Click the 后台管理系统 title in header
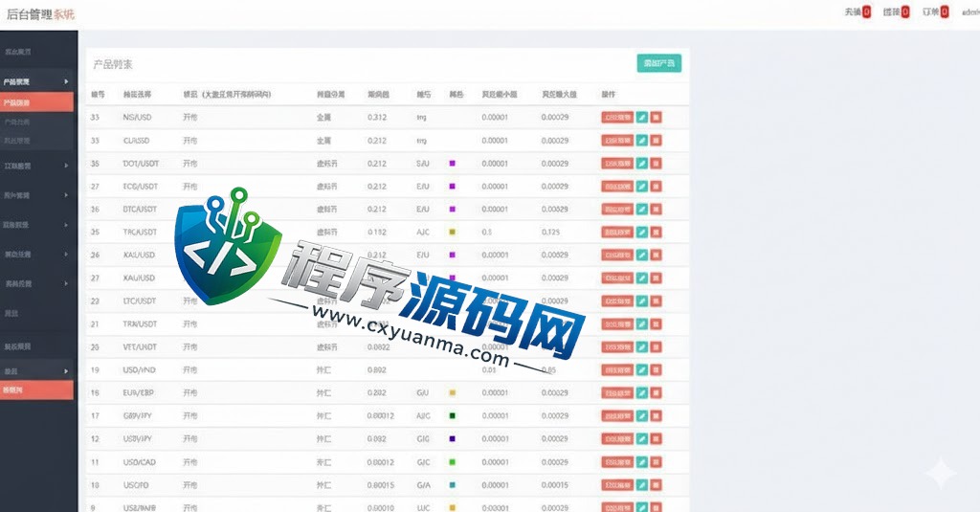Viewport: 980px width, 512px height. 40,14
